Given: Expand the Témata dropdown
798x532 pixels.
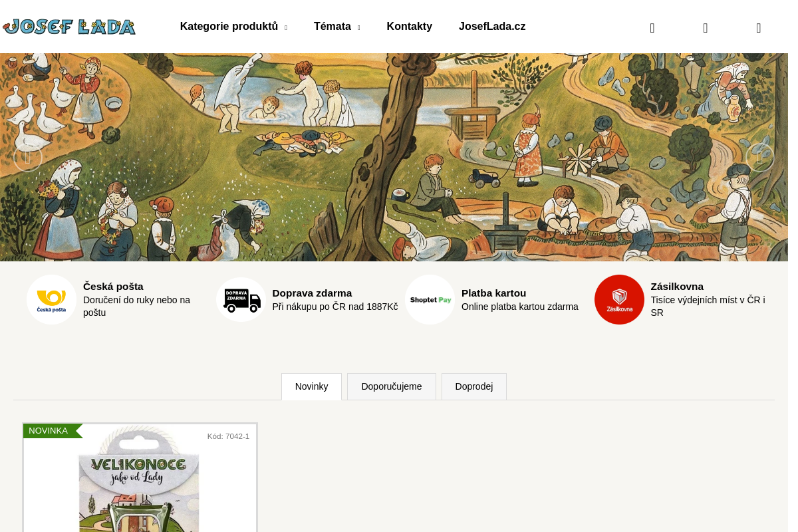Looking at the screenshot, I should (x=337, y=27).
